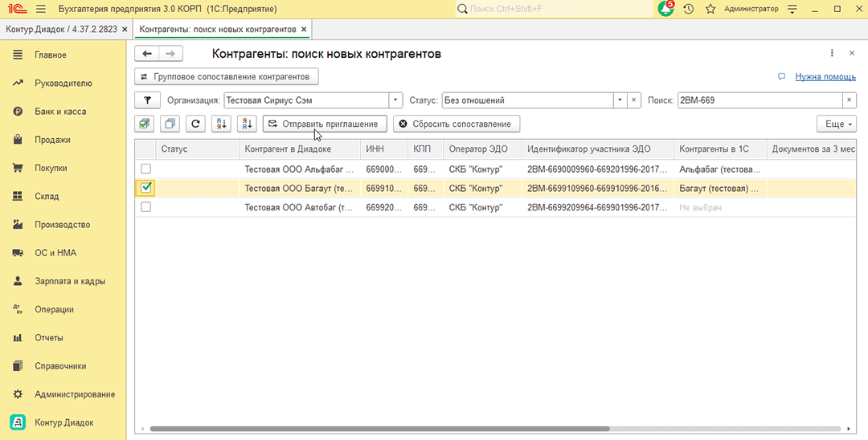Sort list descending Я-А
The image size is (868, 440).
(247, 124)
